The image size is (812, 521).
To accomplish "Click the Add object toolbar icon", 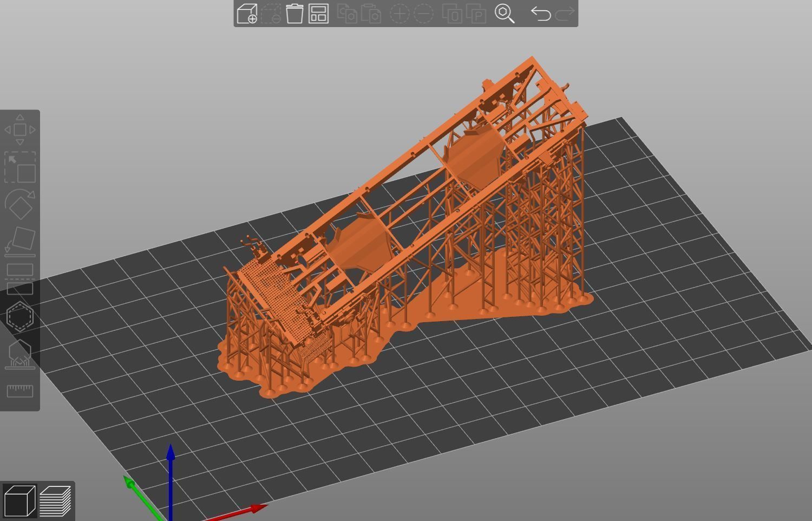I will [x=247, y=14].
